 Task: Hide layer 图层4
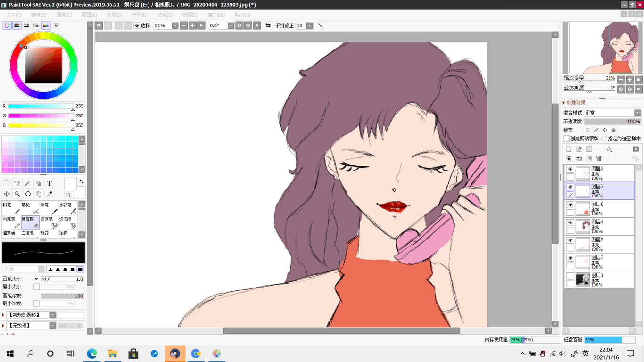point(570,222)
